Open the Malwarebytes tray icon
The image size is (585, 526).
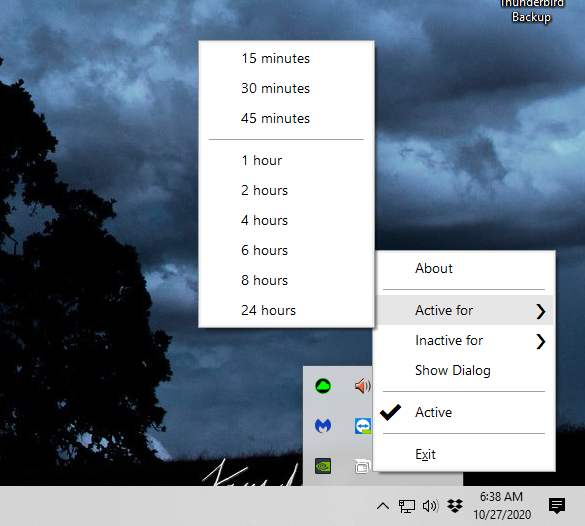(x=323, y=426)
